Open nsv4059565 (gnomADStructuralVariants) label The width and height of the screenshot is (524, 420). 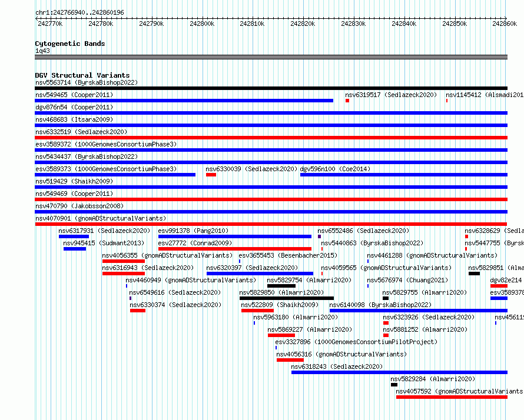[386, 268]
